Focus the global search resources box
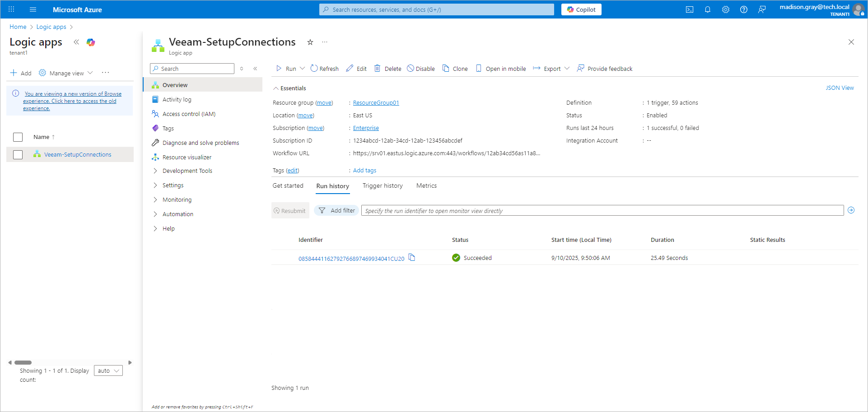This screenshot has height=412, width=868. click(x=437, y=9)
